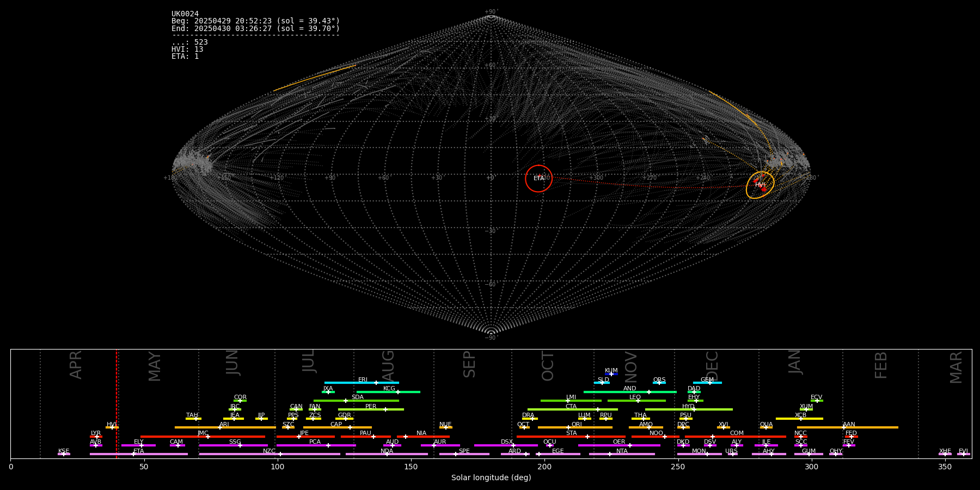The height and width of the screenshot is (490, 980).
Task: Click the MAY month label
Action: (155, 366)
